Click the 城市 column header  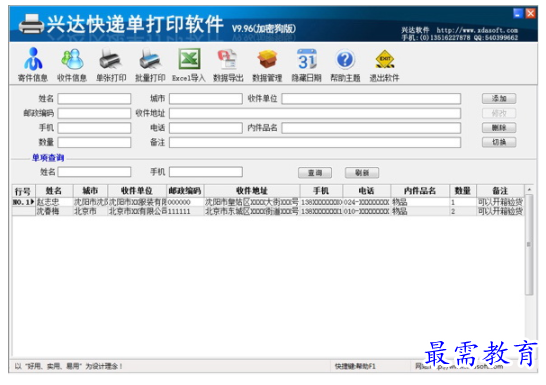tap(90, 191)
